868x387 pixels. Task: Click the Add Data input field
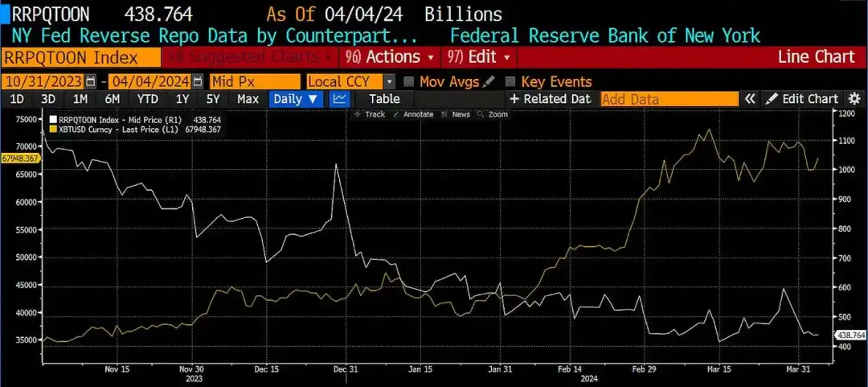tap(669, 99)
